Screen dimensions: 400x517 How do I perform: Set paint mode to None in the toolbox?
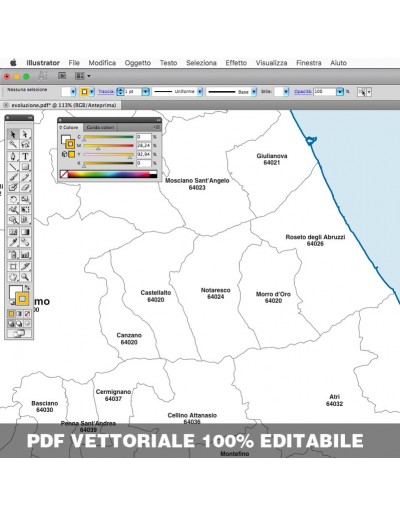tap(27, 314)
